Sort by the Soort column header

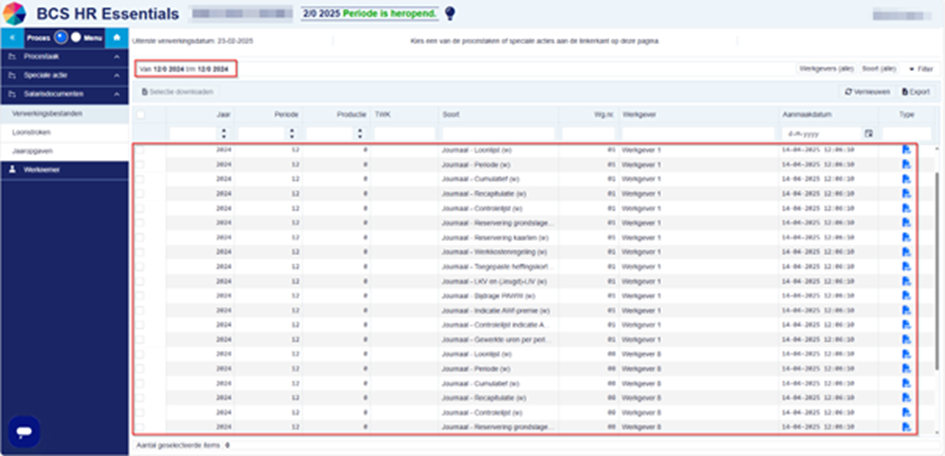pyautogui.click(x=451, y=114)
